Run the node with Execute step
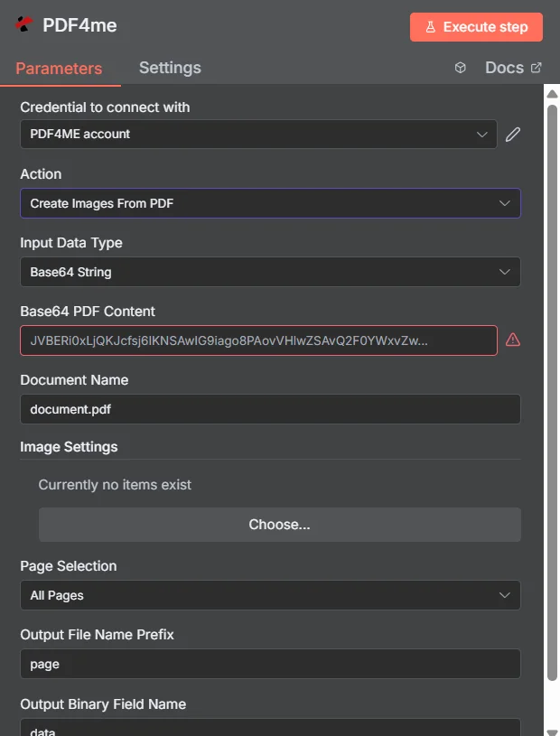Screen dimensions: 560x736 [476, 27]
